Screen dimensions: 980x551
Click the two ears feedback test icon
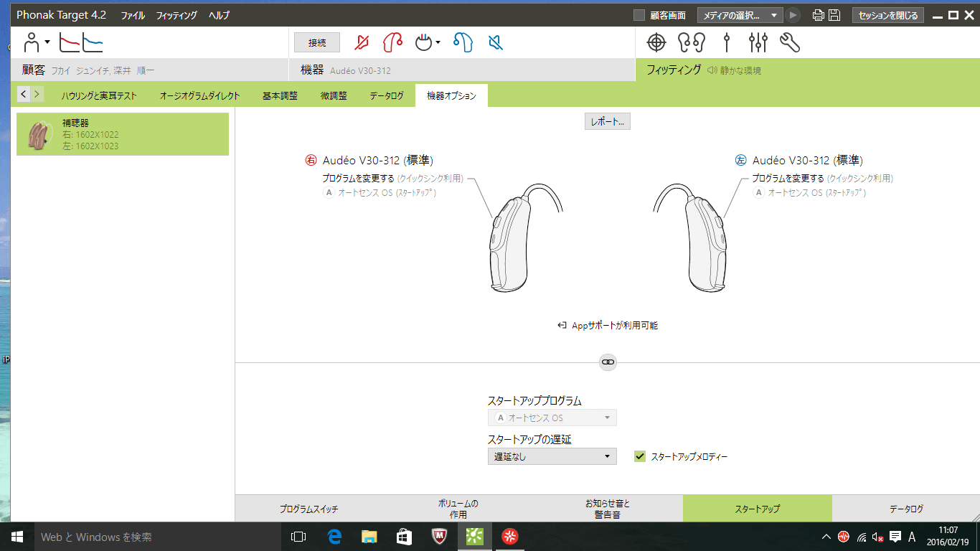click(x=692, y=43)
